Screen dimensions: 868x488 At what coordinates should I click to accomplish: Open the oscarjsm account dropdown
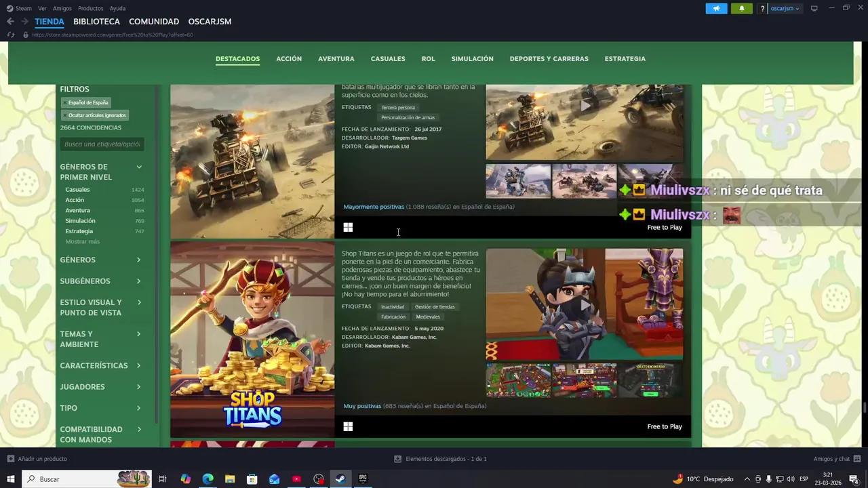click(x=785, y=8)
